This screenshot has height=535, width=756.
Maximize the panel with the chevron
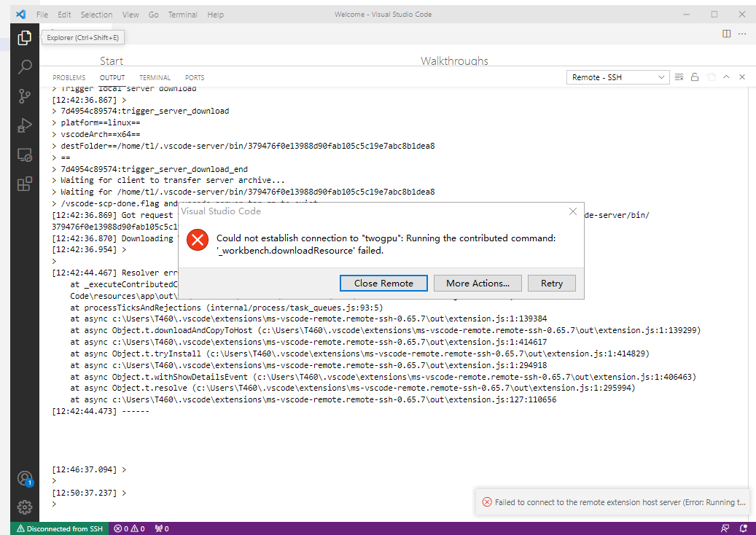(x=726, y=77)
